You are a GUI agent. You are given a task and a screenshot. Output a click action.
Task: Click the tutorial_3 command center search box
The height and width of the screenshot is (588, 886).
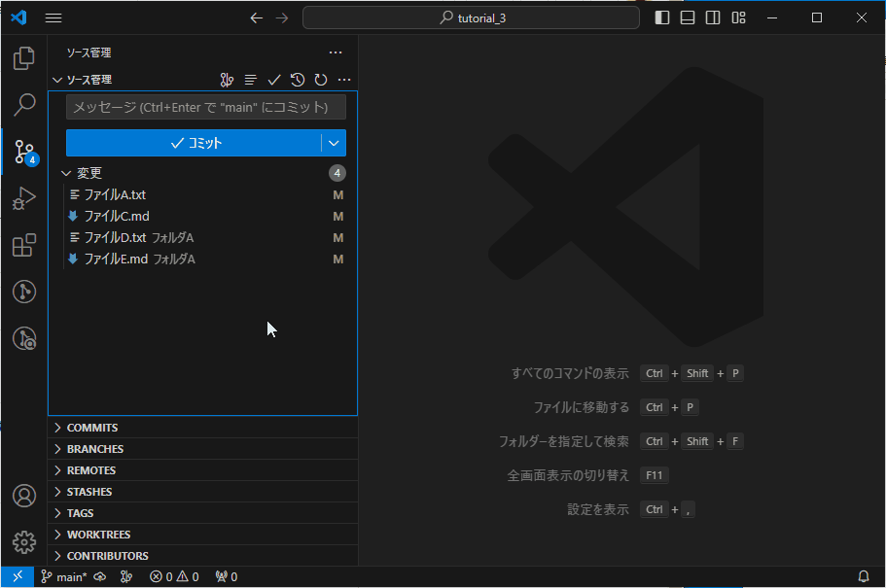(x=472, y=18)
